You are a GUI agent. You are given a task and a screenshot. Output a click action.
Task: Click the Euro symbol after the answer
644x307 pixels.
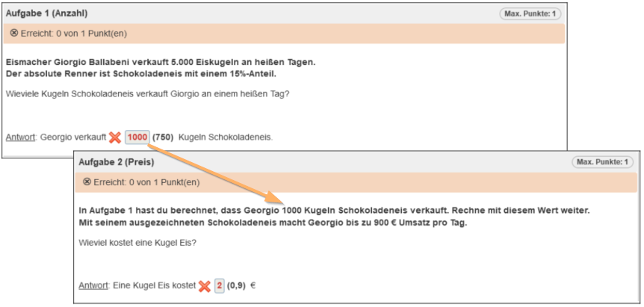pos(253,286)
